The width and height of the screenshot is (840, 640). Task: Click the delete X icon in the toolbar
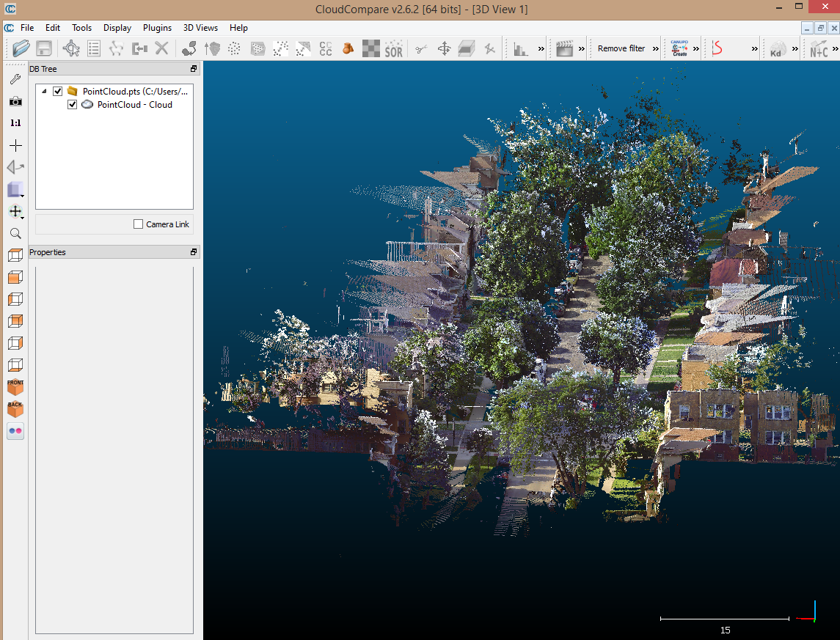tap(162, 48)
